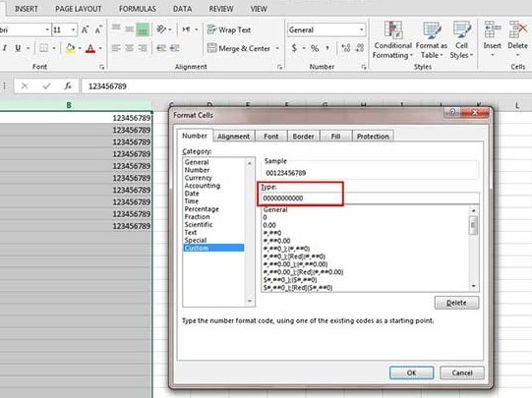The width and height of the screenshot is (532, 398).
Task: Click OK in Format Cells dialog
Action: 412,372
